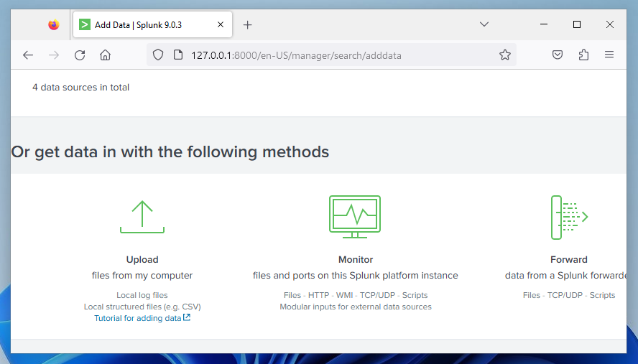The image size is (638, 364).
Task: Minimize the Firefox window
Action: pyautogui.click(x=544, y=24)
